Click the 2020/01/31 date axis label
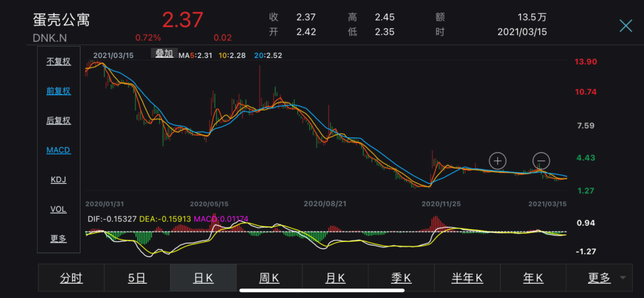The height and width of the screenshot is (298, 644). pyautogui.click(x=104, y=204)
